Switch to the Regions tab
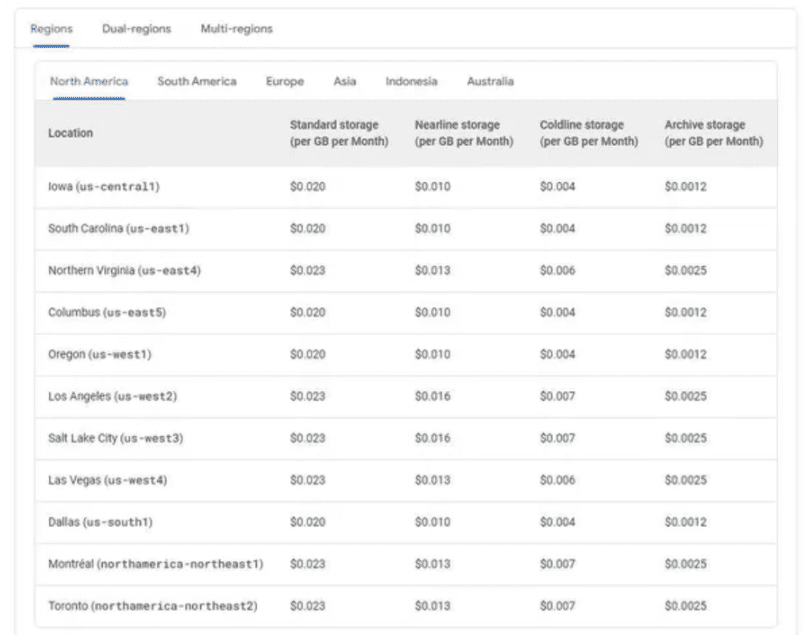The height and width of the screenshot is (637, 807). pyautogui.click(x=51, y=29)
